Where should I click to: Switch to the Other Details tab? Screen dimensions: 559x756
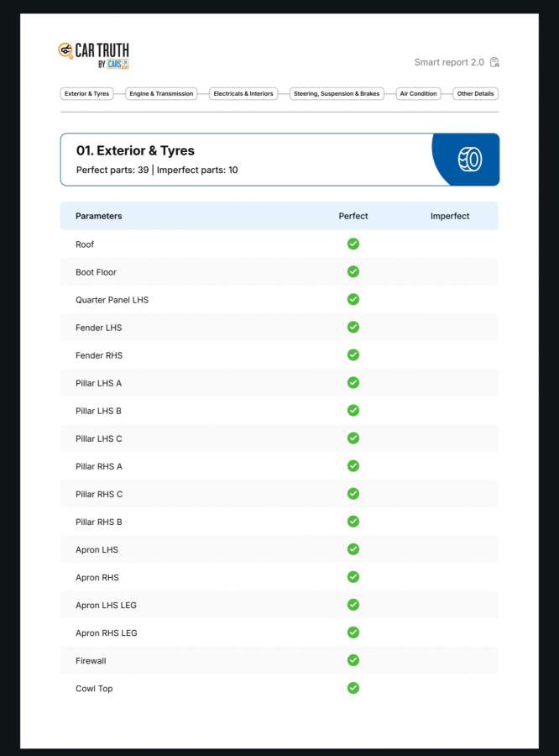[x=475, y=93]
